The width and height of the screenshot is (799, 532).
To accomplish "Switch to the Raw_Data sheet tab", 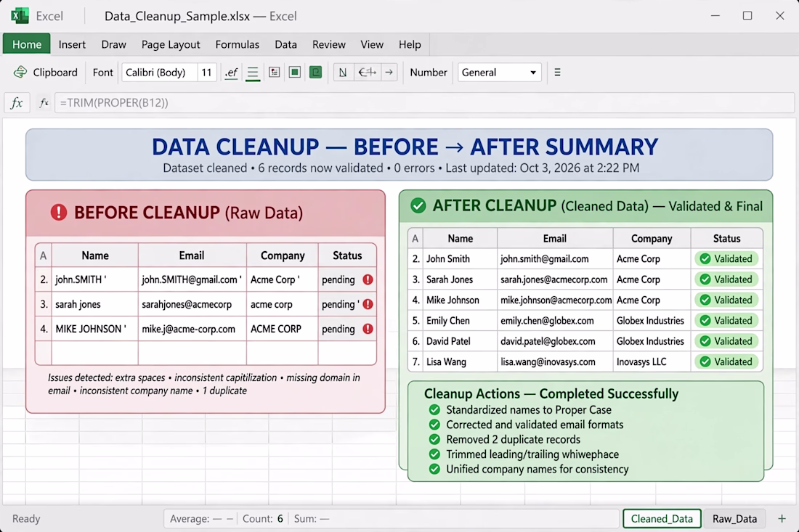I will pyautogui.click(x=734, y=519).
